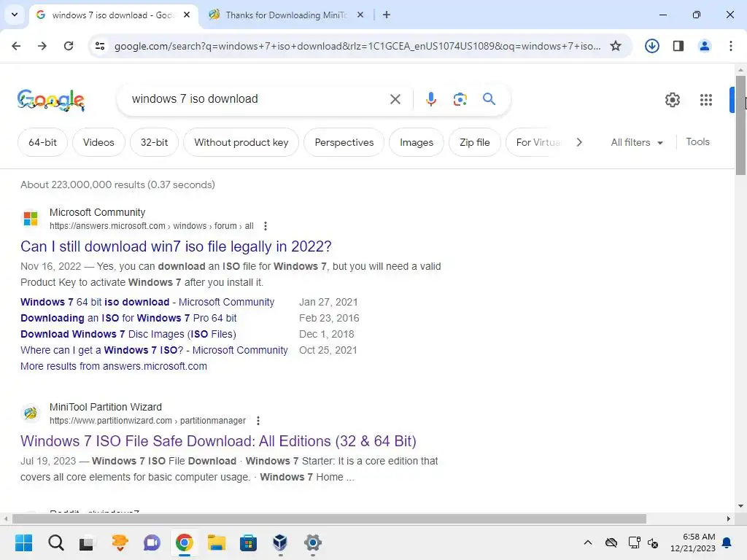
Task: Click the MiniTool Partition Wizard favicon
Action: pyautogui.click(x=31, y=413)
